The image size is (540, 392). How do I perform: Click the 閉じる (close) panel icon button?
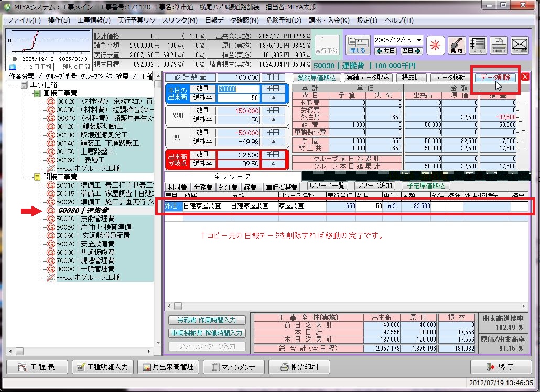[x=358, y=45]
